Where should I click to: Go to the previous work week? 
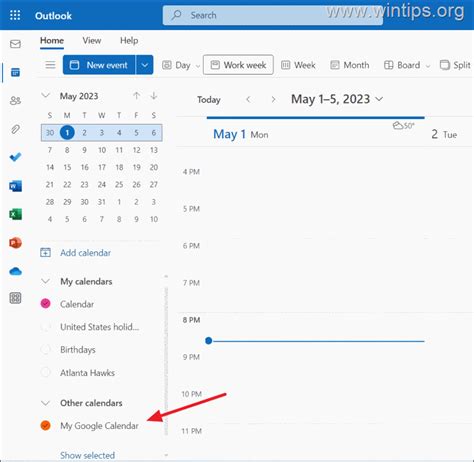(248, 99)
